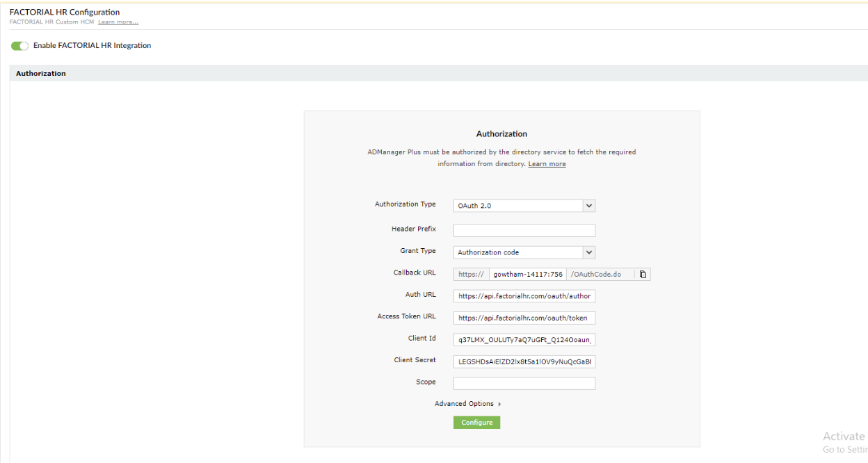Viewport: 868px width, 463px height.
Task: Click the FACTORIAL HR Configuration page title
Action: 65,12
